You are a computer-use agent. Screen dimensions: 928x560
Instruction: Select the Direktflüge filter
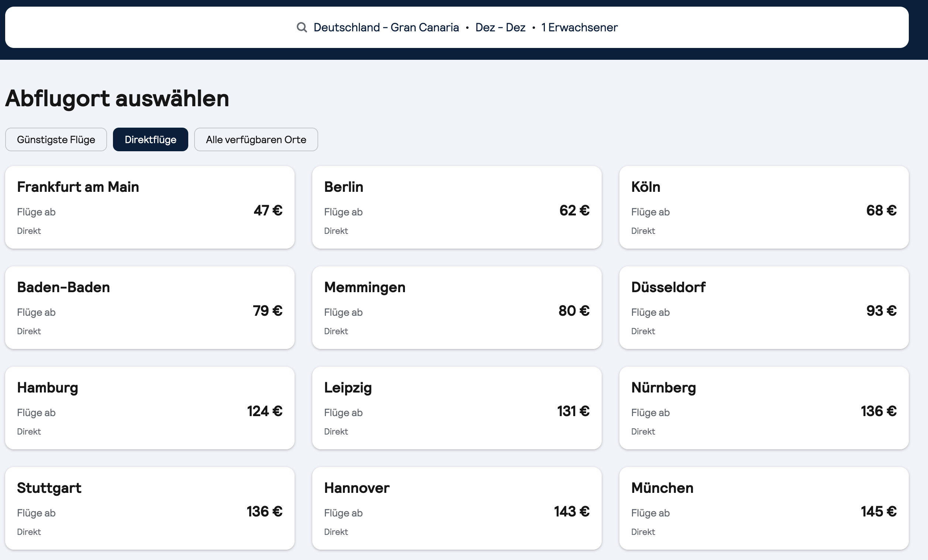[x=150, y=139]
